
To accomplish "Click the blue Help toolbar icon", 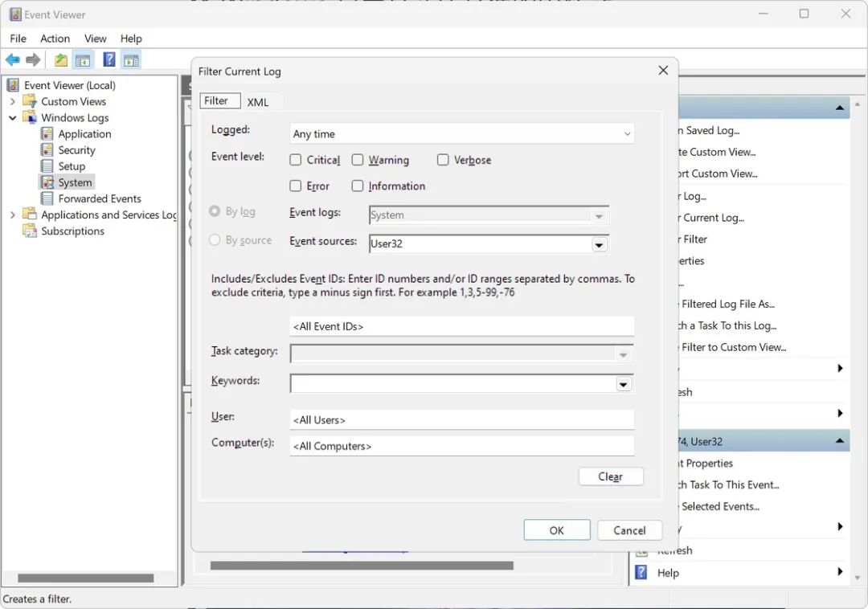I will point(109,60).
